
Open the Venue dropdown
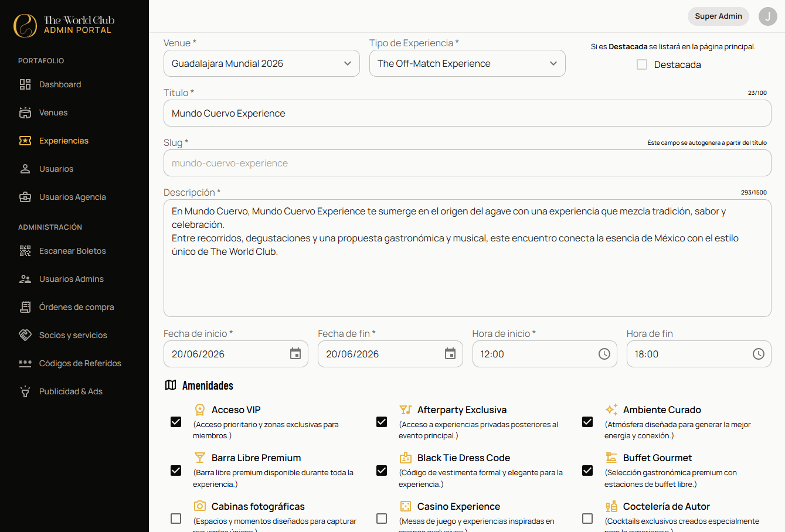point(261,63)
